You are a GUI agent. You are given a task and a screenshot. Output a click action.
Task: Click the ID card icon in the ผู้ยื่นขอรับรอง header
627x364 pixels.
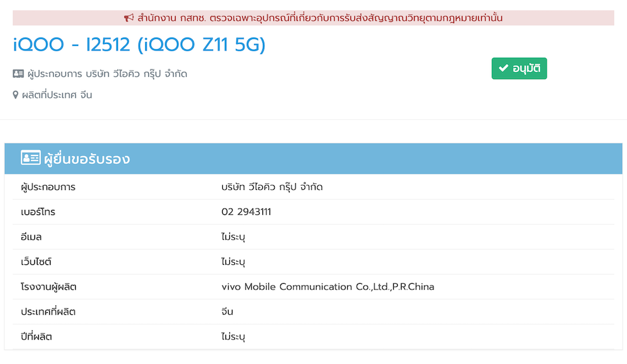click(30, 158)
